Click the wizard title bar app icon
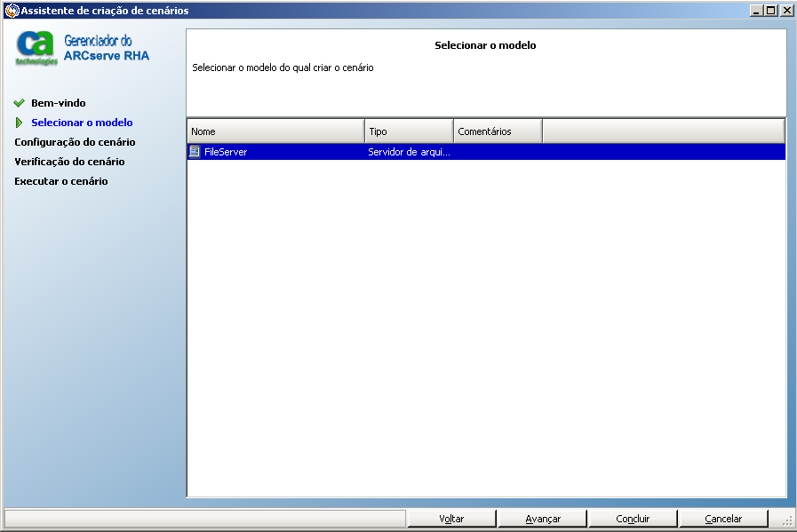Viewport: 797px width, 532px height. click(x=12, y=10)
